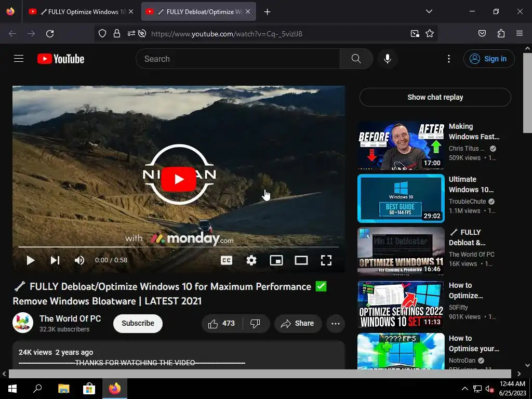Open Firefox extensions puzzle icon
Screen dimensions: 532x399
point(501,33)
